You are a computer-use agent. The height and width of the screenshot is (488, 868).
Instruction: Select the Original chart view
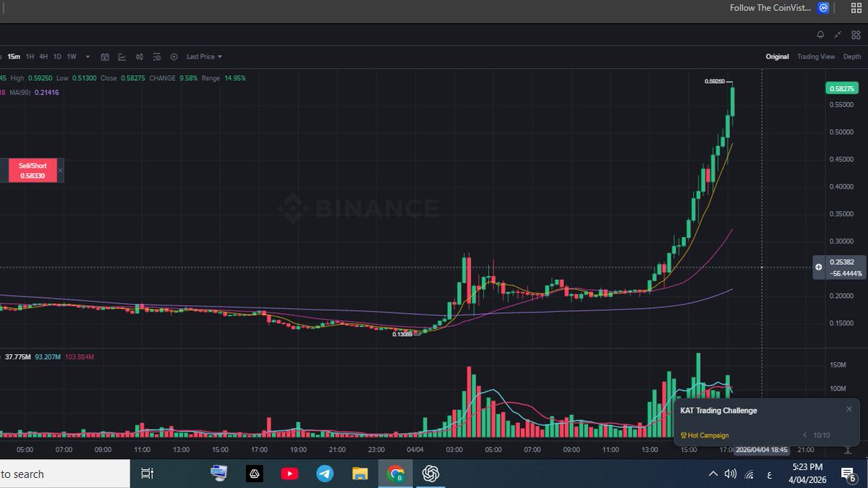point(777,56)
